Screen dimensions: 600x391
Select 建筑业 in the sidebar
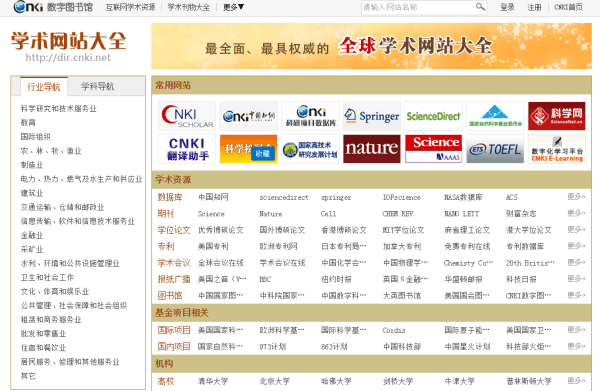tap(32, 193)
